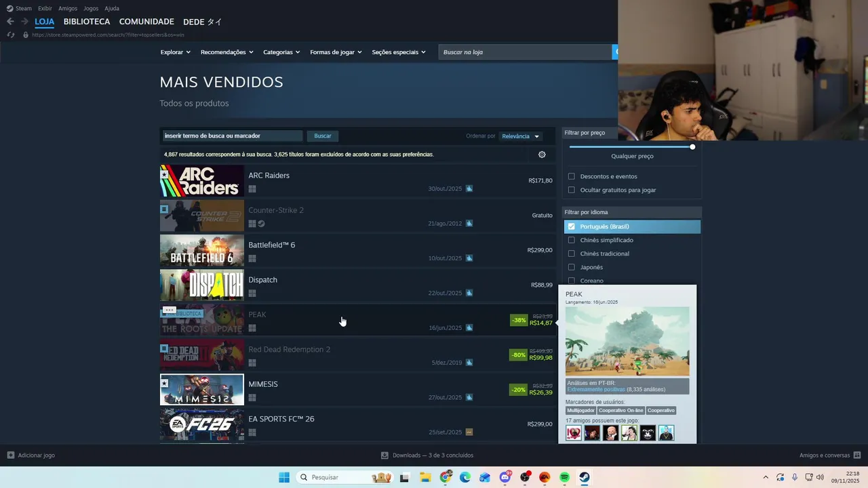Show hidden system tray icons
868x488 pixels.
click(x=766, y=477)
